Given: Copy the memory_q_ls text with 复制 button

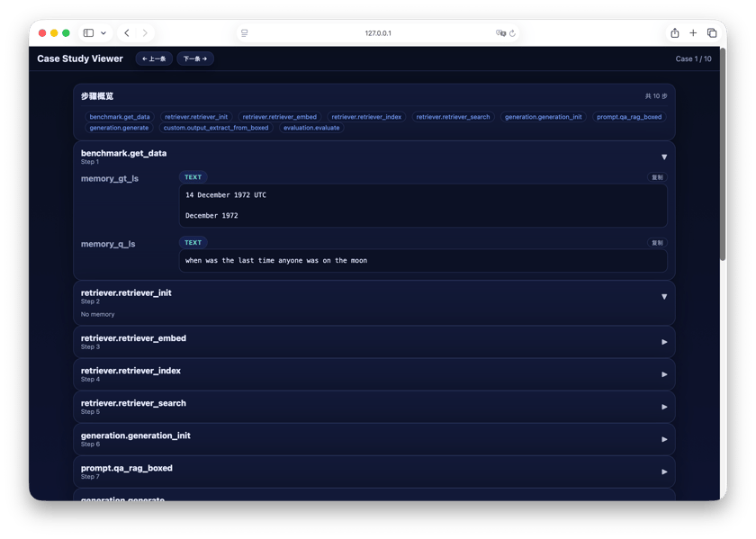Looking at the screenshot, I should [657, 243].
